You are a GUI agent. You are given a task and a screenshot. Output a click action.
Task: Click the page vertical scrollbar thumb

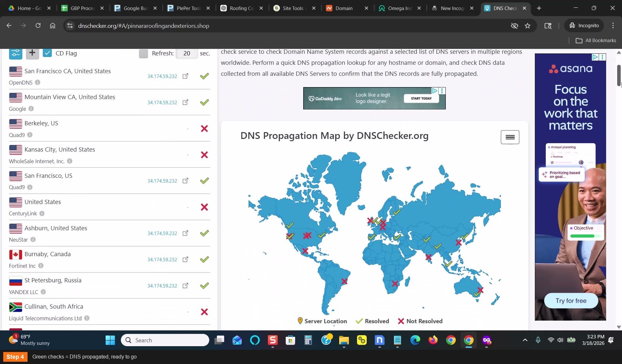(x=619, y=75)
